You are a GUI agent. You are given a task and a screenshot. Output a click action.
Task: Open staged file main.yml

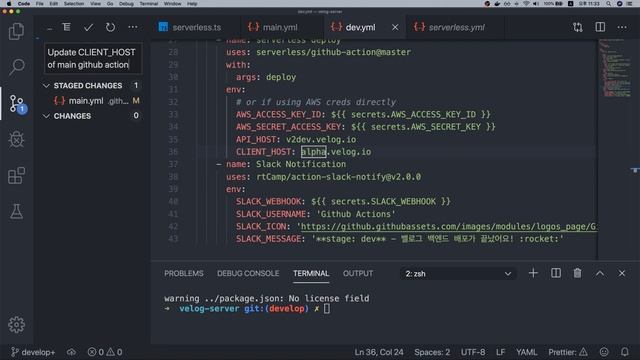coord(92,101)
